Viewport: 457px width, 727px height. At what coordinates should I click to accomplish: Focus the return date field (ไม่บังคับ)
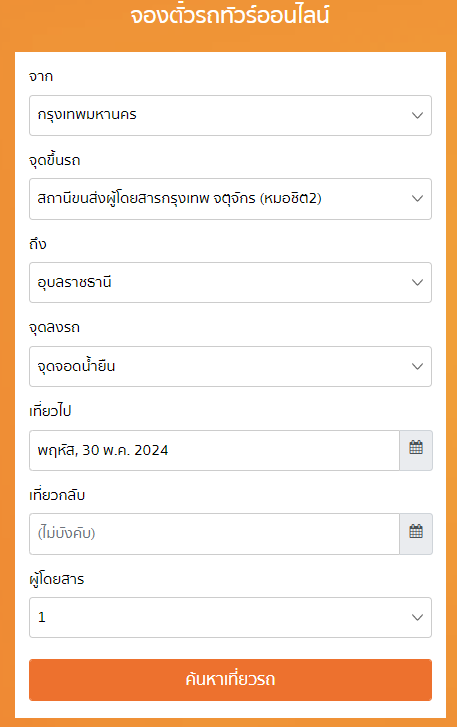[x=214, y=534]
